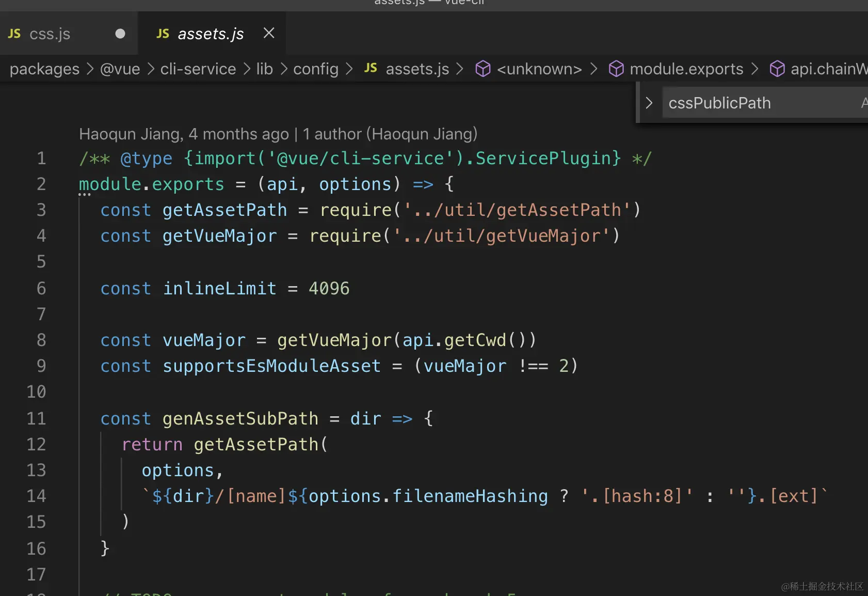Screen dimensions: 868x596
Task: Open the packages breadcrumb dropdown
Action: point(44,69)
